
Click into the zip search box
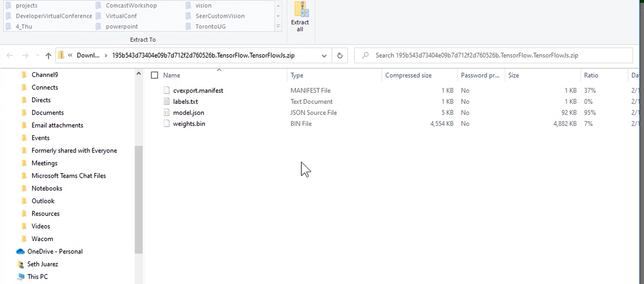[x=493, y=55]
